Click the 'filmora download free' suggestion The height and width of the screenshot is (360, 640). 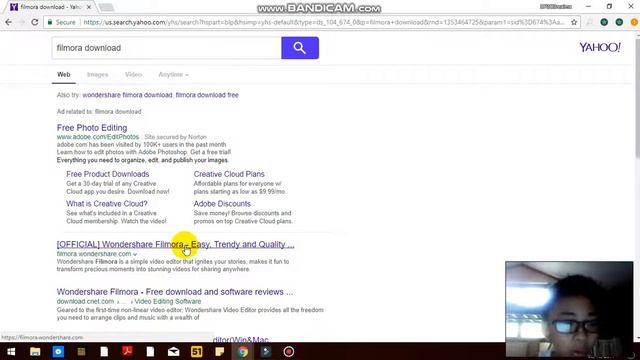pos(207,95)
